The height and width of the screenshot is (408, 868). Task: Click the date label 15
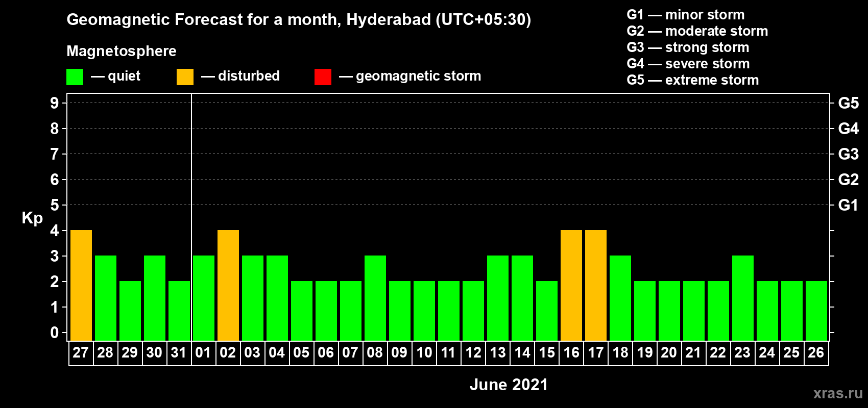(547, 353)
